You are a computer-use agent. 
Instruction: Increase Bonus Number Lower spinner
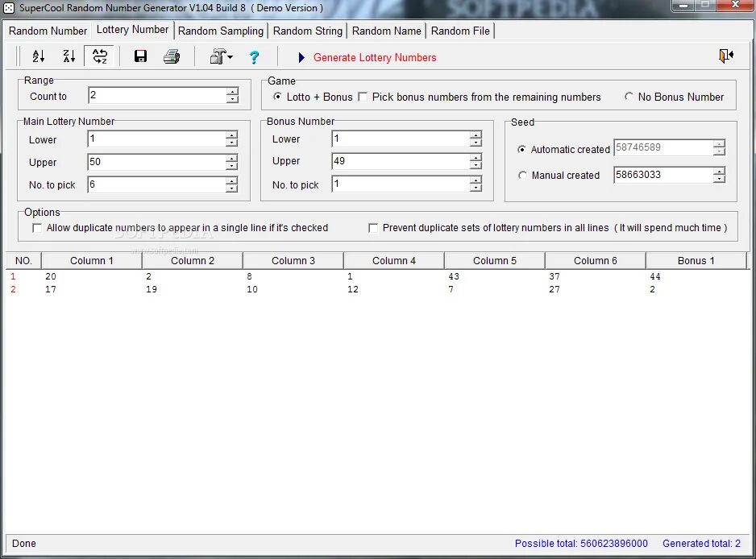(x=476, y=135)
